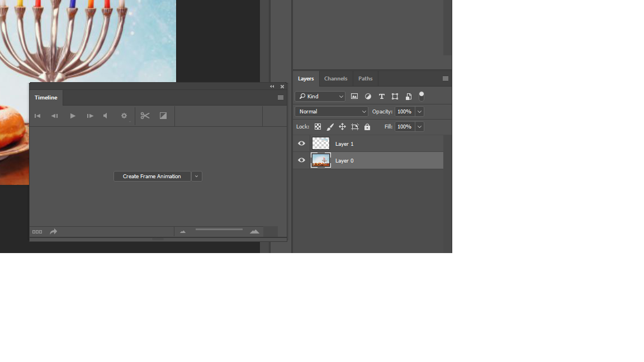Filter for shape layers

pos(395,97)
